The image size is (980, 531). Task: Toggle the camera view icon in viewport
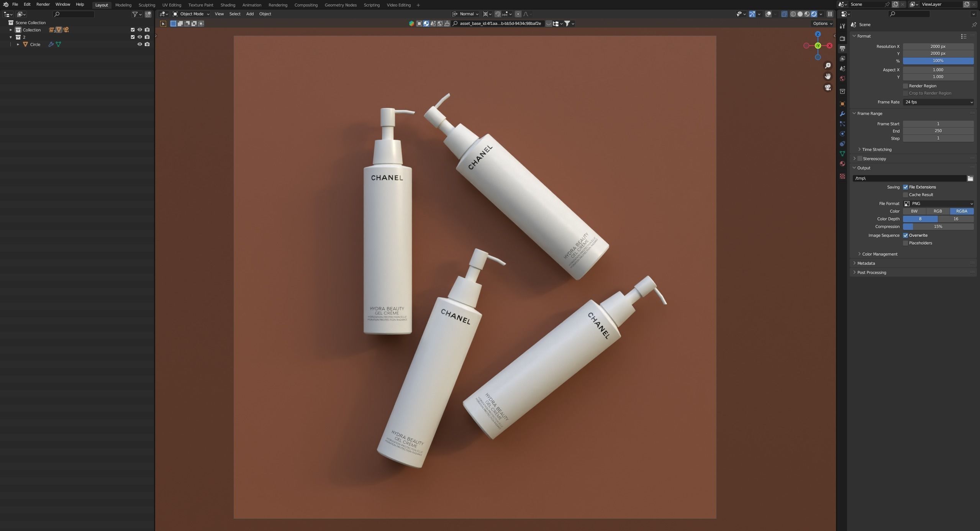828,87
